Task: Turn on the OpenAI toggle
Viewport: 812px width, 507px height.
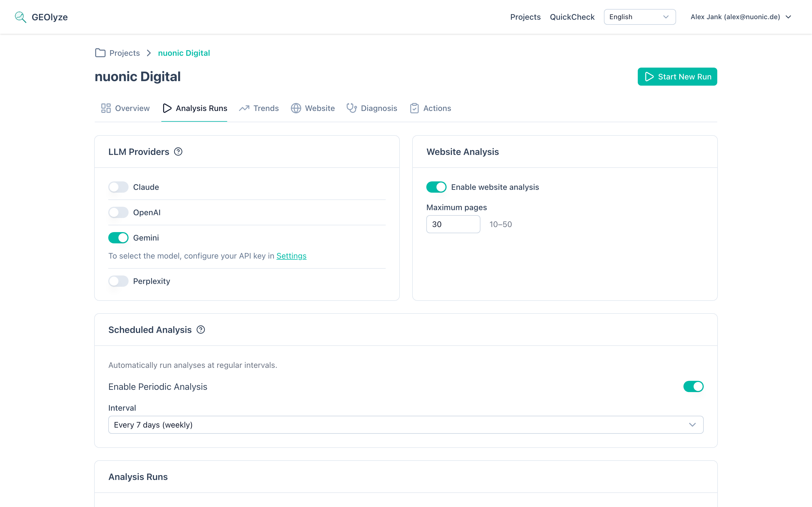Action: click(118, 212)
